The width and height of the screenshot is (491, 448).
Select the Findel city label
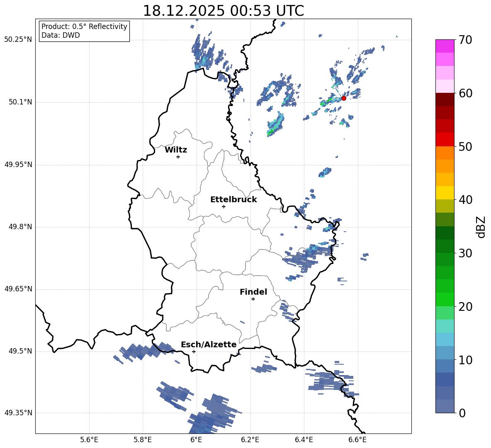tap(253, 292)
